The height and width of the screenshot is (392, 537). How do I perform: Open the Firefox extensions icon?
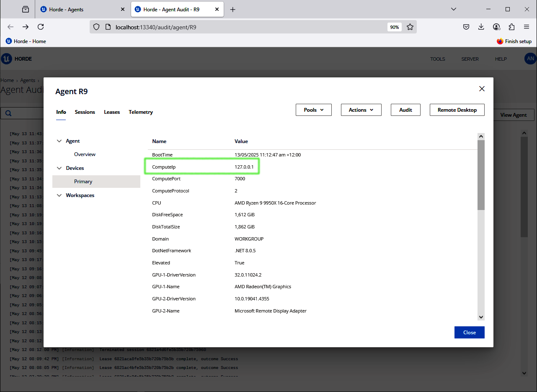point(511,27)
